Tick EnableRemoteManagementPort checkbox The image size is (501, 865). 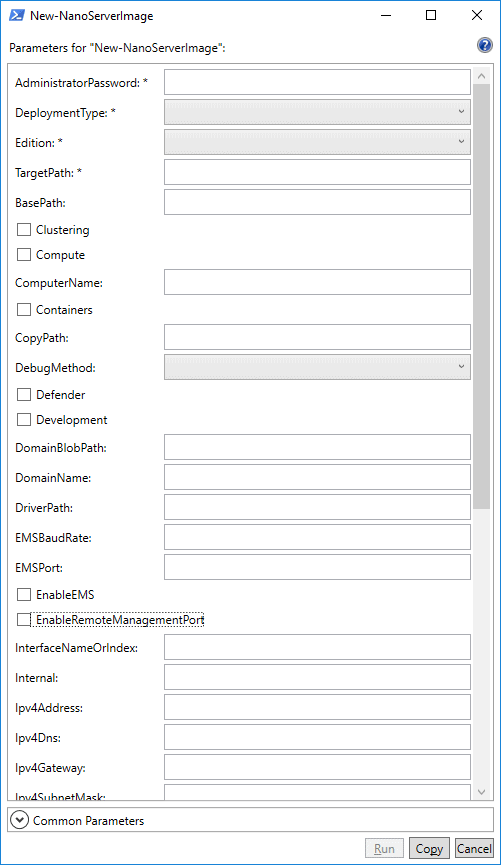click(x=24, y=620)
